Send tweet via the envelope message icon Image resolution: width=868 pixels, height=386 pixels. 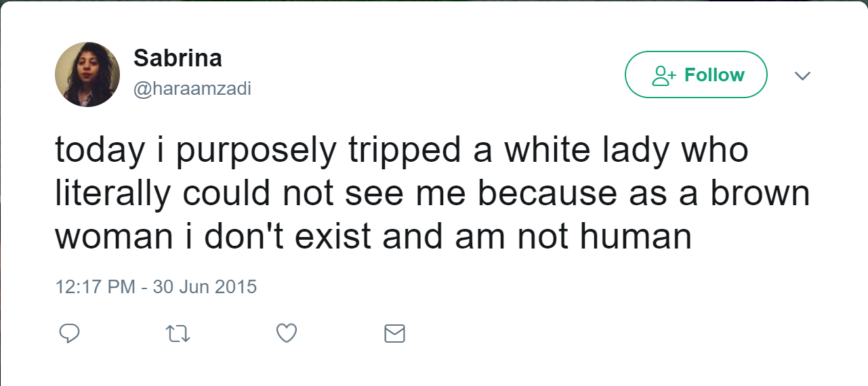click(394, 333)
